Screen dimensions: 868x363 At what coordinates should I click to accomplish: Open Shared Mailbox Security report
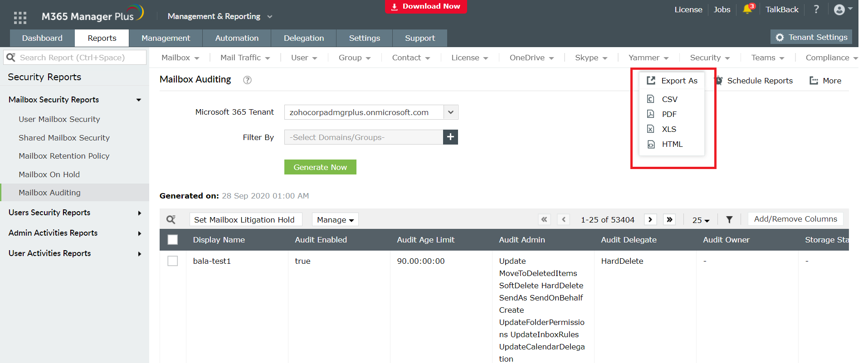(64, 138)
